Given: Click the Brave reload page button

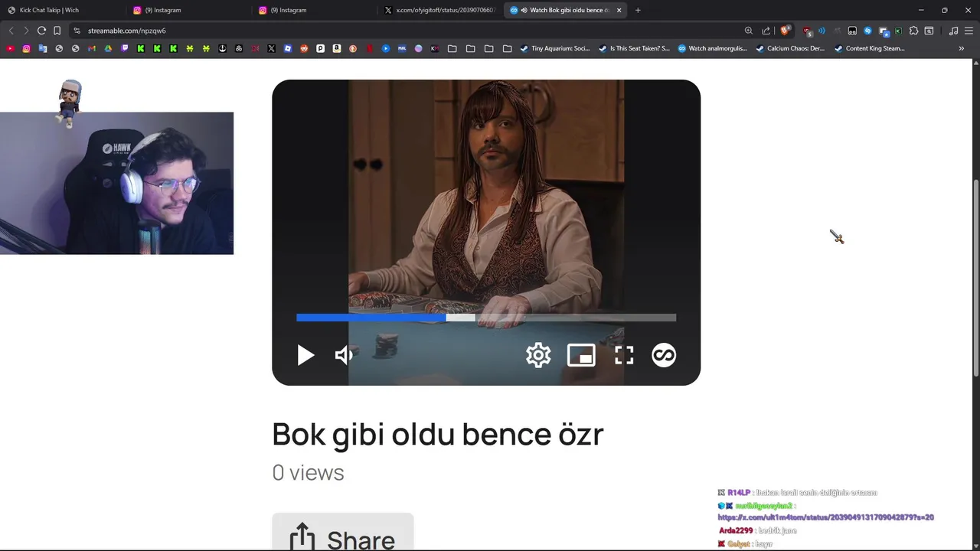Looking at the screenshot, I should coord(41,31).
